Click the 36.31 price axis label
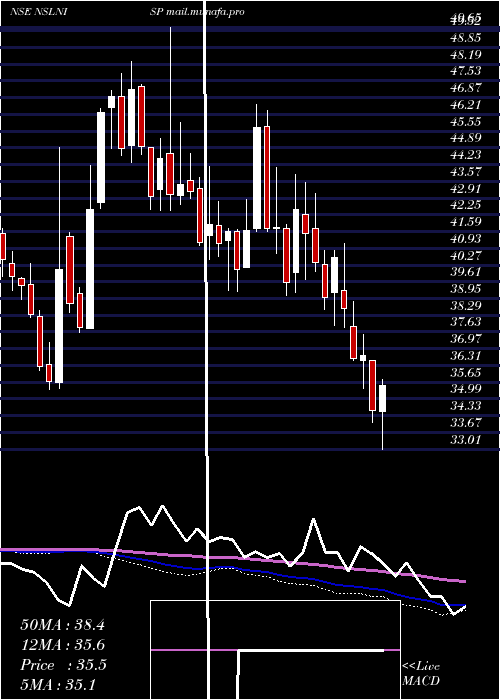500x700 pixels. click(x=466, y=356)
